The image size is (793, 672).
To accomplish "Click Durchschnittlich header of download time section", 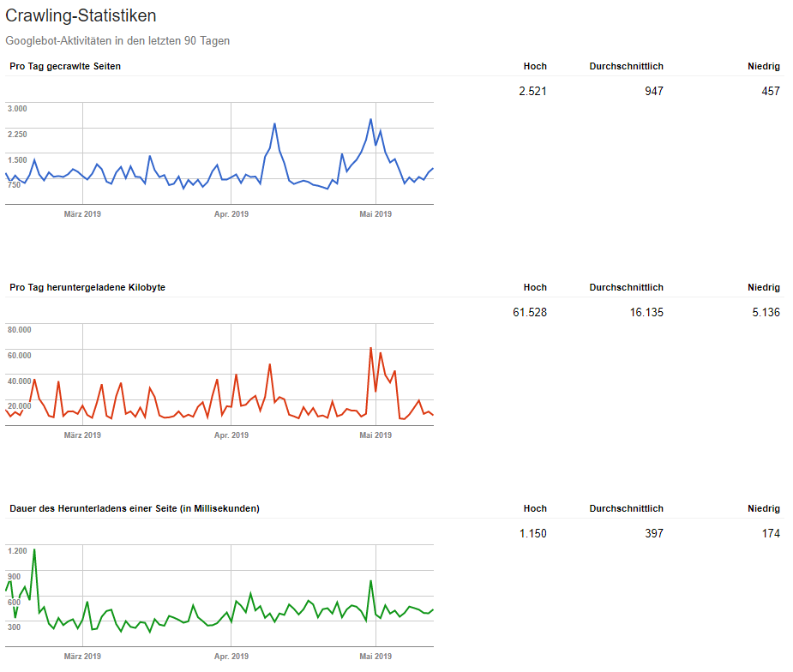I will pyautogui.click(x=626, y=508).
